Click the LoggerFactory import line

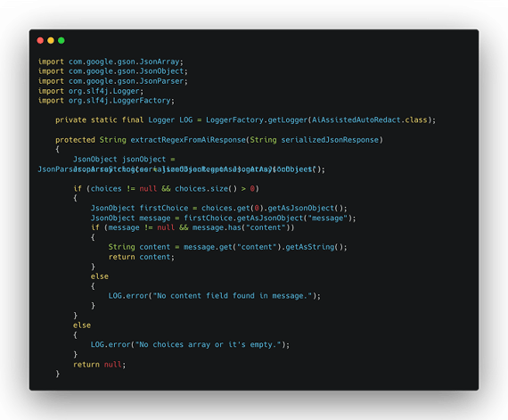click(106, 101)
